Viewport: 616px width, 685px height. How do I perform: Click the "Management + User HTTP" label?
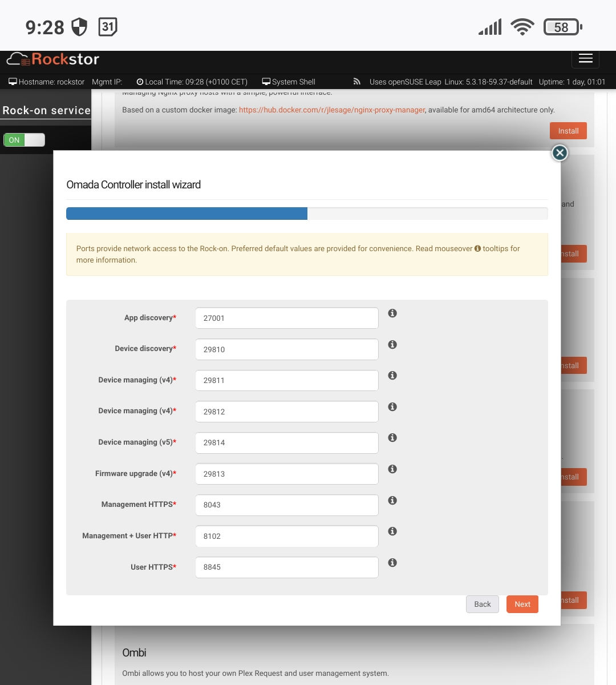[129, 536]
